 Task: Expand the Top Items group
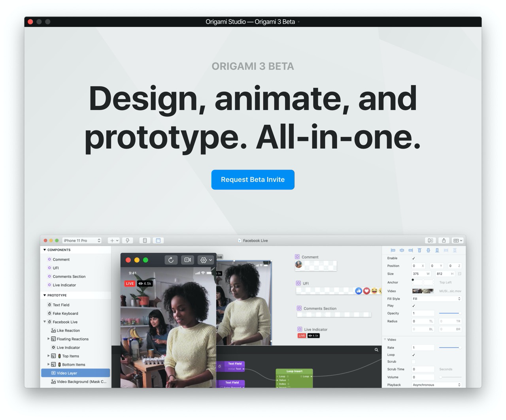(x=49, y=356)
